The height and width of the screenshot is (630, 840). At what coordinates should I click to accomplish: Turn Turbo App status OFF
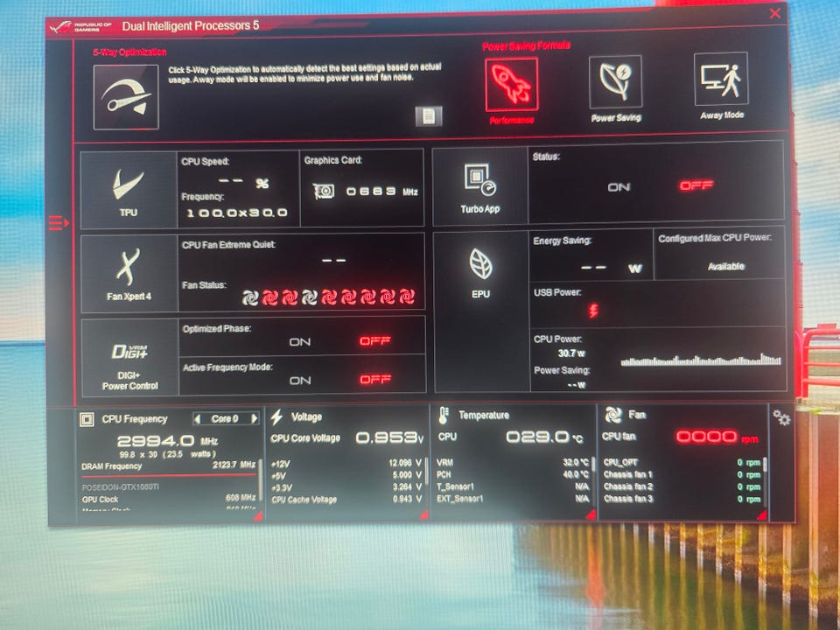[696, 185]
